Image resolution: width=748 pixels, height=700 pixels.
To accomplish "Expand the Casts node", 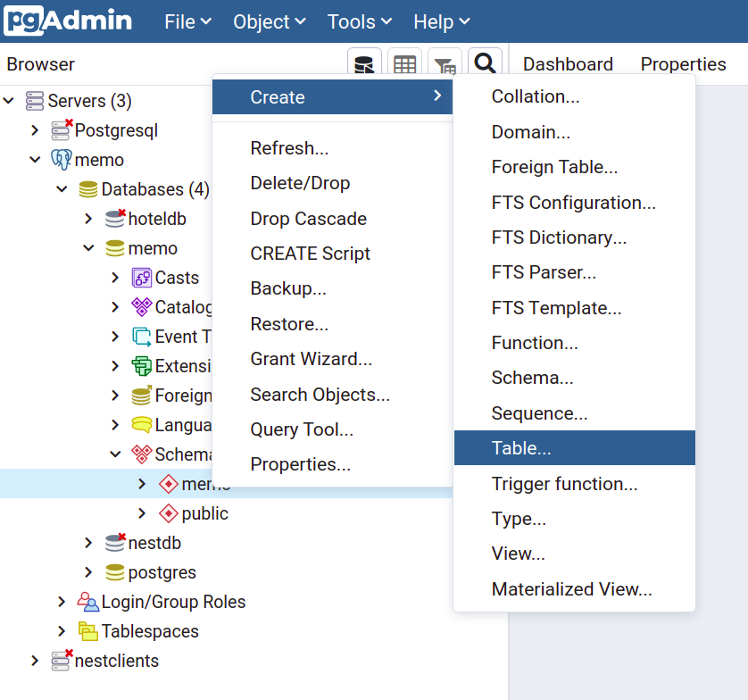I will [115, 278].
